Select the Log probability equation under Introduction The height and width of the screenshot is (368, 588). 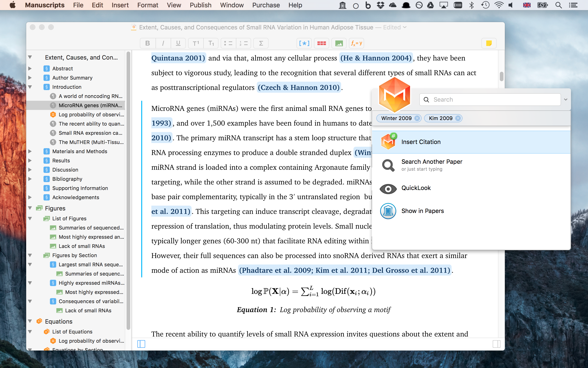click(x=87, y=115)
